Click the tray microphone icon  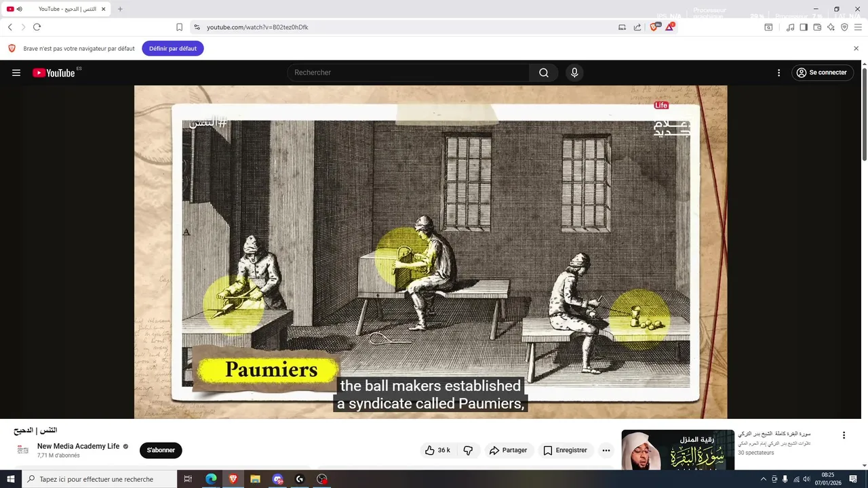click(785, 479)
